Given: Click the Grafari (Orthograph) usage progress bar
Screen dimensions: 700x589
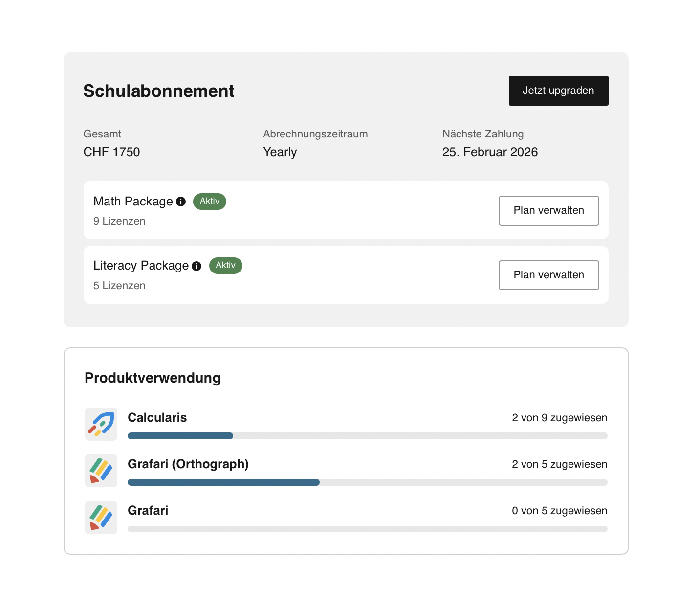Looking at the screenshot, I should (367, 482).
